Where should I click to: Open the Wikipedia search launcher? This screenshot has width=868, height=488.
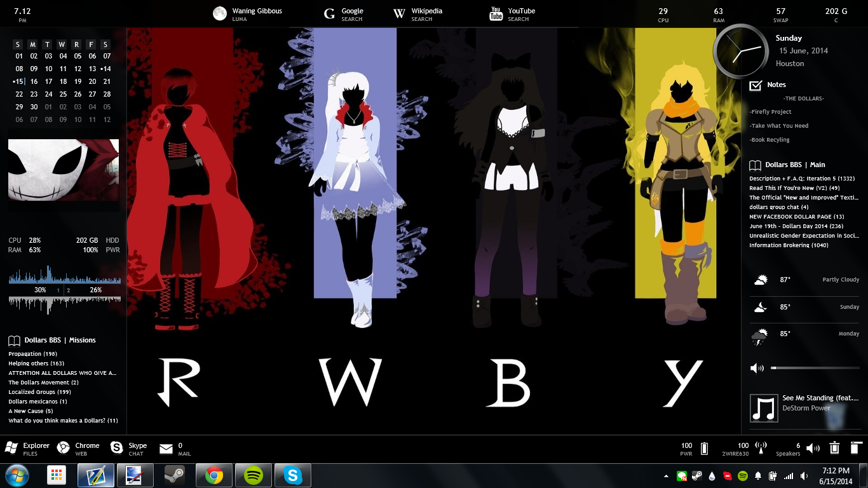click(399, 14)
